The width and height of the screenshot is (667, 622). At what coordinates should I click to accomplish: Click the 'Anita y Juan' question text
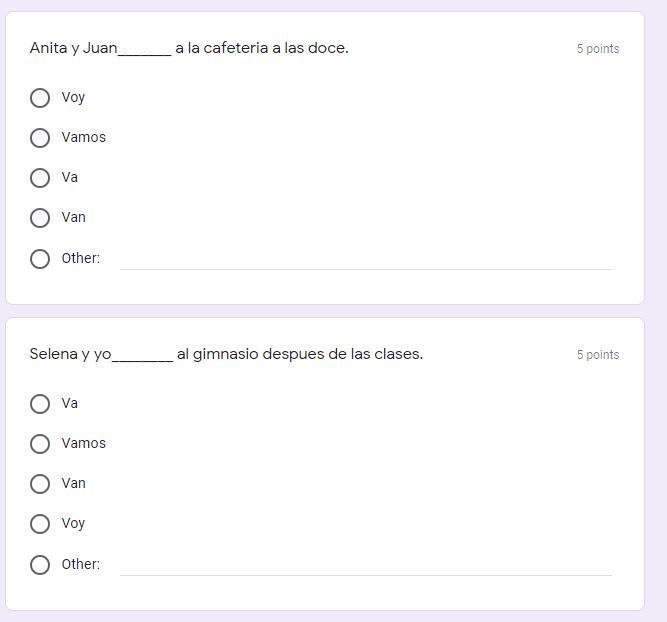click(189, 48)
